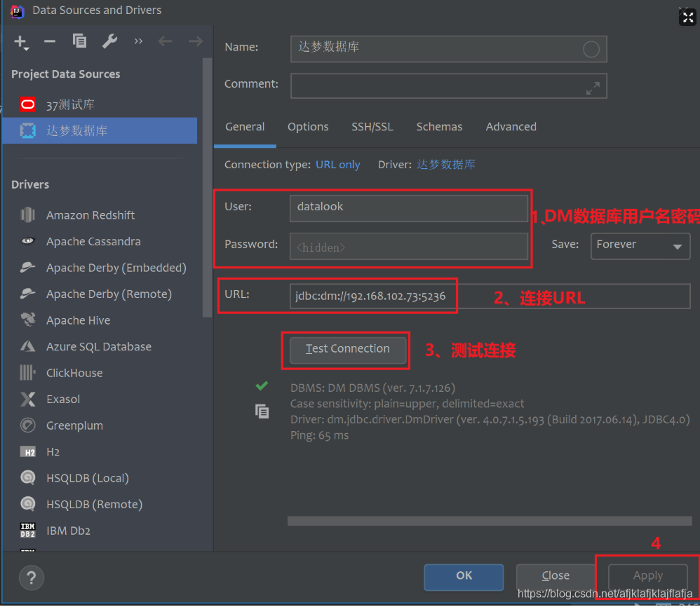Open the Advanced tab
700x607 pixels.
511,127
